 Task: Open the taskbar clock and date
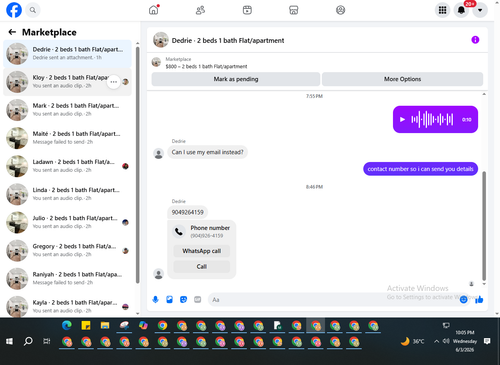tap(465, 341)
